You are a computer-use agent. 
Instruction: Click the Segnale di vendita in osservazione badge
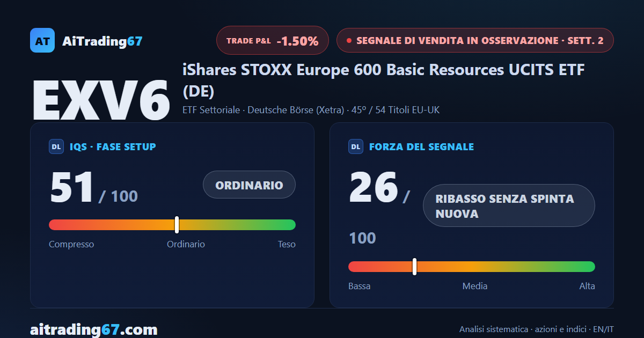(x=475, y=40)
